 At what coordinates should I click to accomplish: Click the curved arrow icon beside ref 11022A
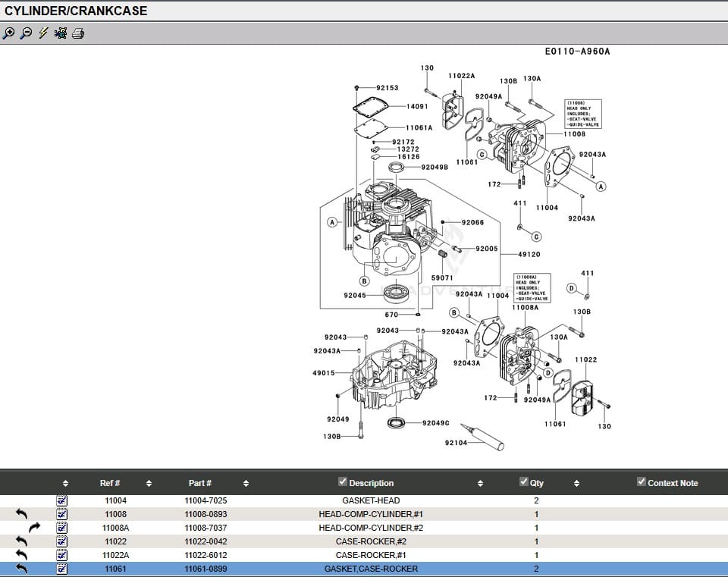(21, 555)
